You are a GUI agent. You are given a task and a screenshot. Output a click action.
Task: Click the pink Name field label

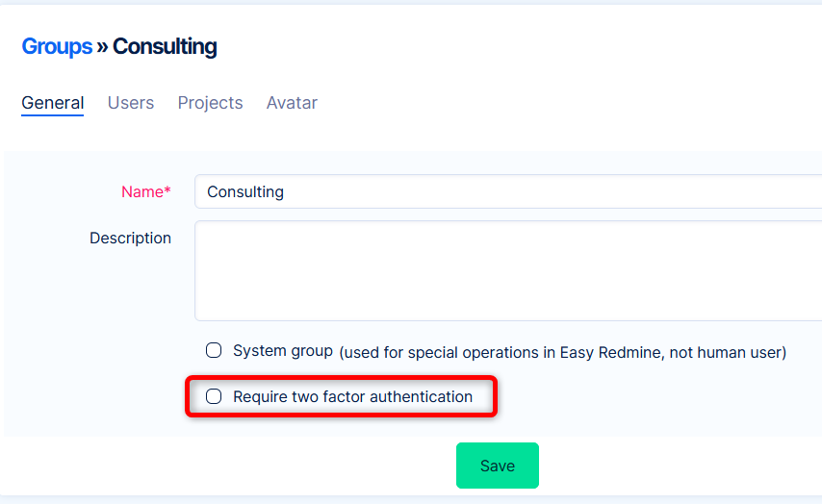pyautogui.click(x=141, y=191)
